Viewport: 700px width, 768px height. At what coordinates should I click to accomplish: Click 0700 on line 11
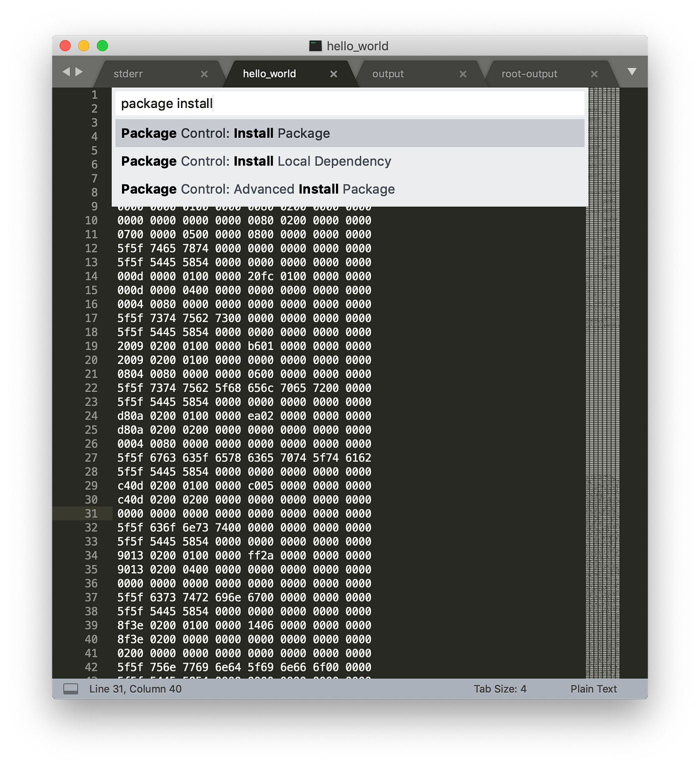click(130, 234)
